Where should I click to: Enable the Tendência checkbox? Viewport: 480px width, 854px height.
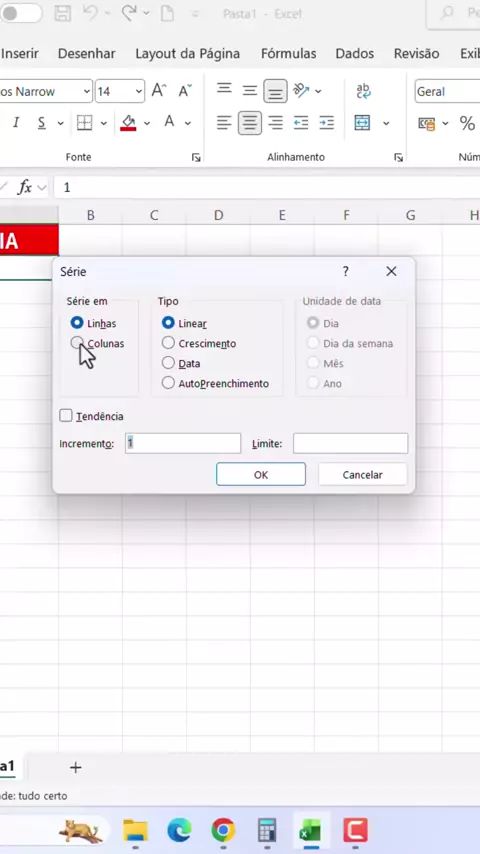point(66,416)
